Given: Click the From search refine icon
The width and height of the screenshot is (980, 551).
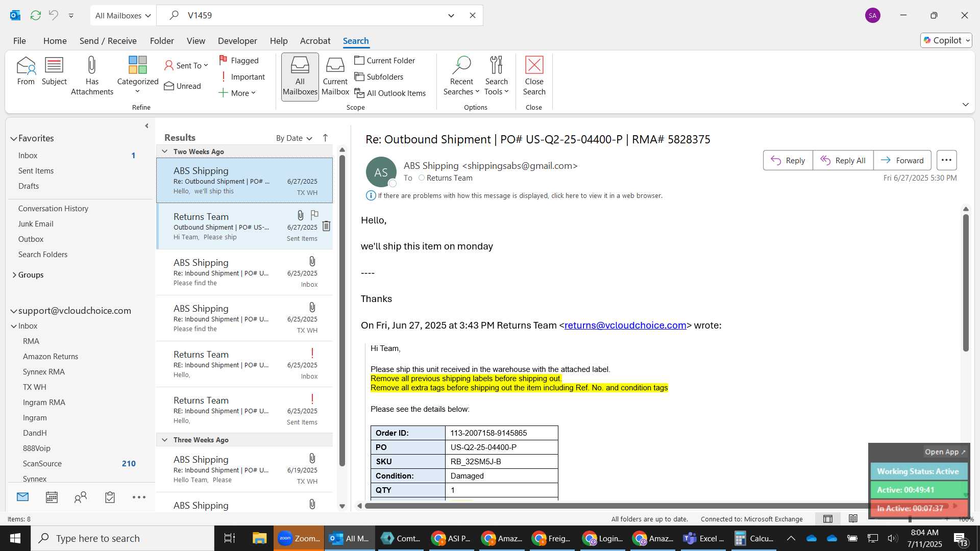Looking at the screenshot, I should (x=26, y=71).
